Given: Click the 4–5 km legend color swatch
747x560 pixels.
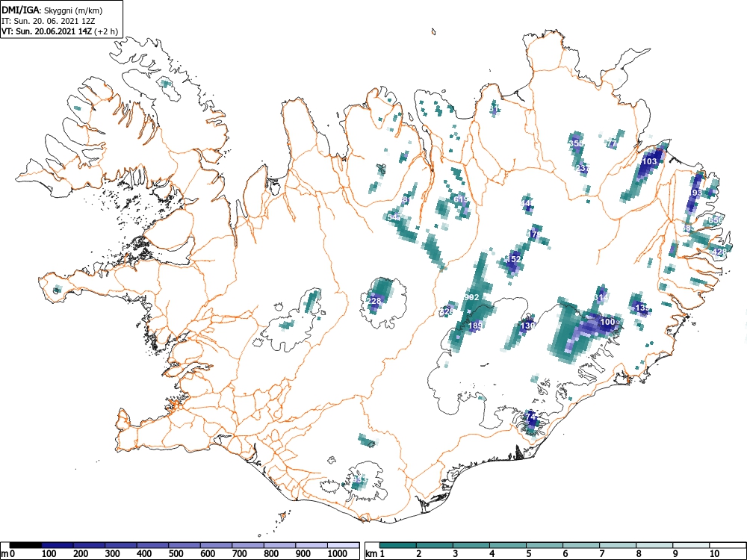Looking at the screenshot, I should click(508, 545).
